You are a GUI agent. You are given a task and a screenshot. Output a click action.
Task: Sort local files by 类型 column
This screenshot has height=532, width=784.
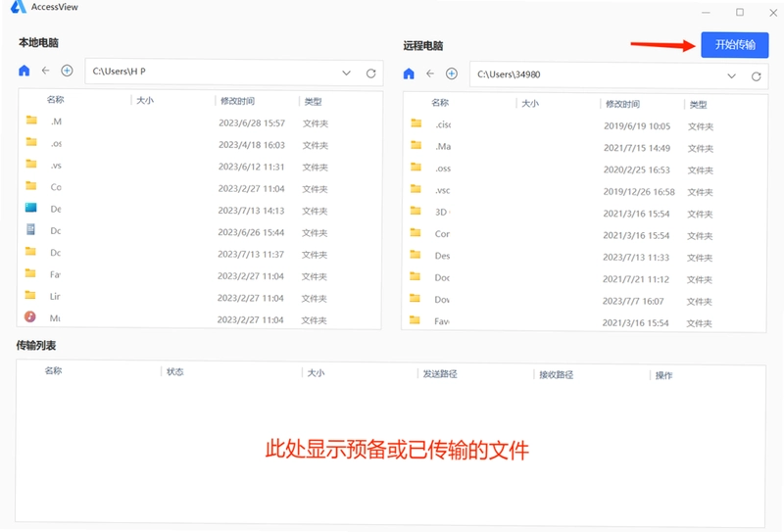tap(313, 102)
